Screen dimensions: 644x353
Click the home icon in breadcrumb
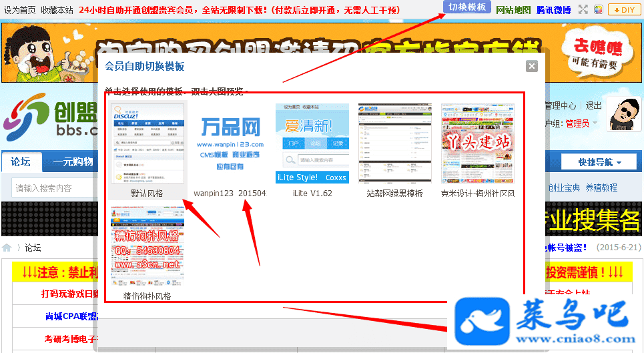click(x=7, y=248)
